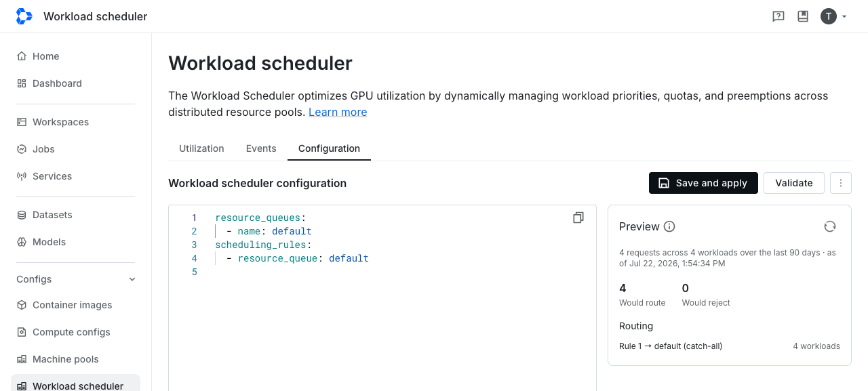Open the documentation book icon
This screenshot has width=868, height=391.
[x=803, y=16]
